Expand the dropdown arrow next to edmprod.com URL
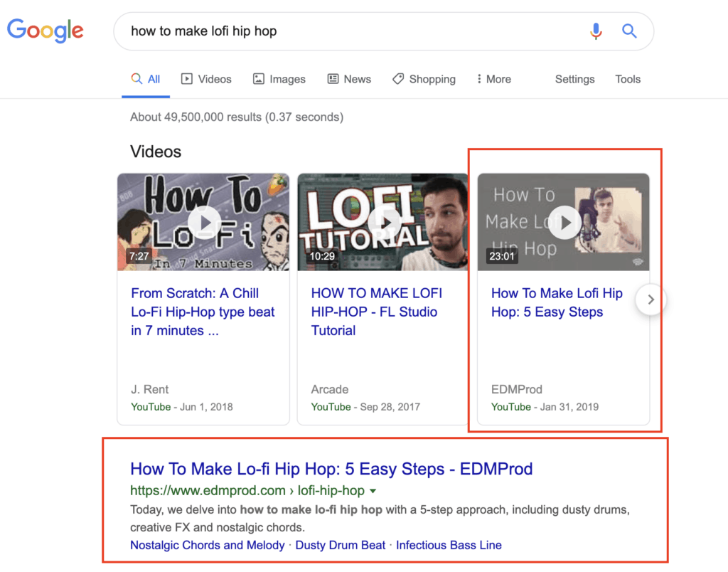 coord(373,491)
